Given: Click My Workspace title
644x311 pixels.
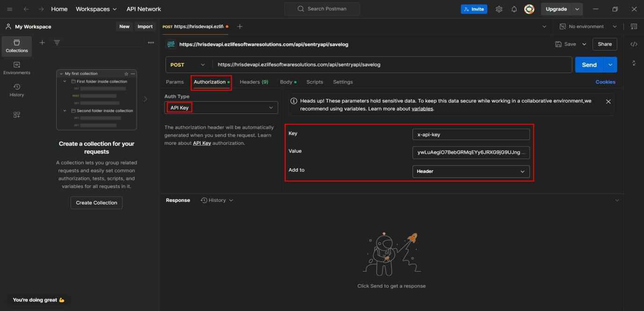Looking at the screenshot, I should pos(33,27).
